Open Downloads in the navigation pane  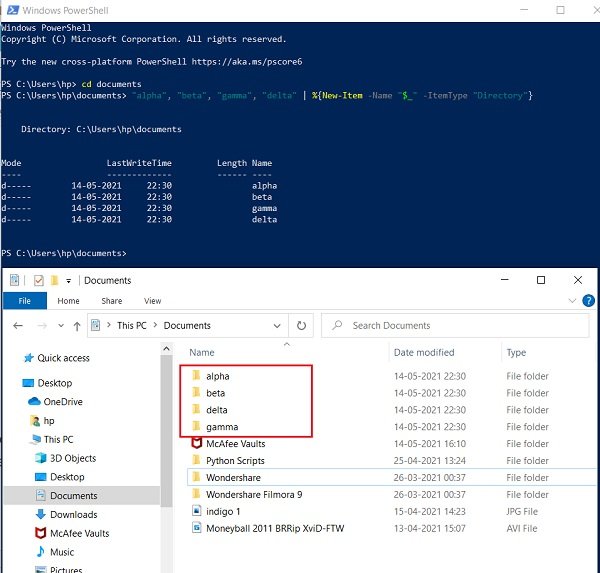tap(73, 514)
